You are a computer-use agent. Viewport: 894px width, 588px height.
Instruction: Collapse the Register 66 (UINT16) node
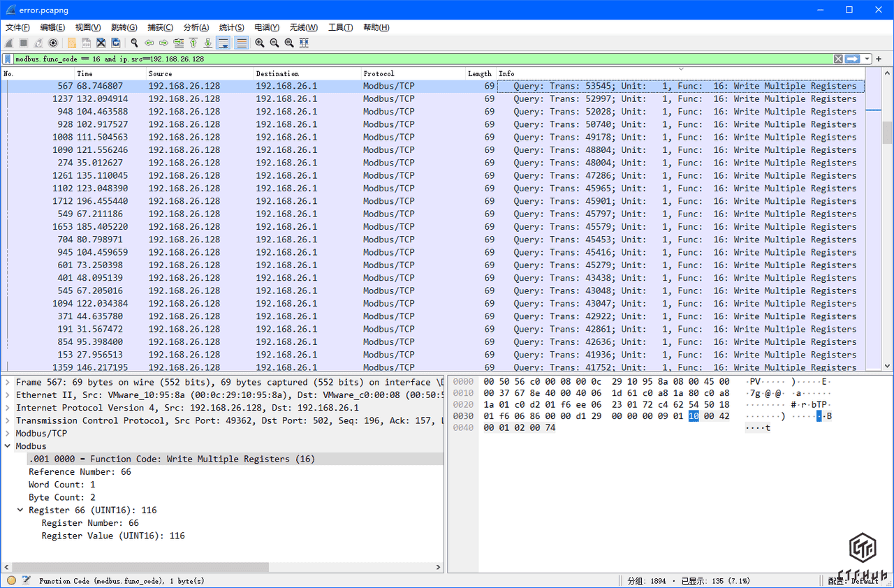click(x=20, y=510)
